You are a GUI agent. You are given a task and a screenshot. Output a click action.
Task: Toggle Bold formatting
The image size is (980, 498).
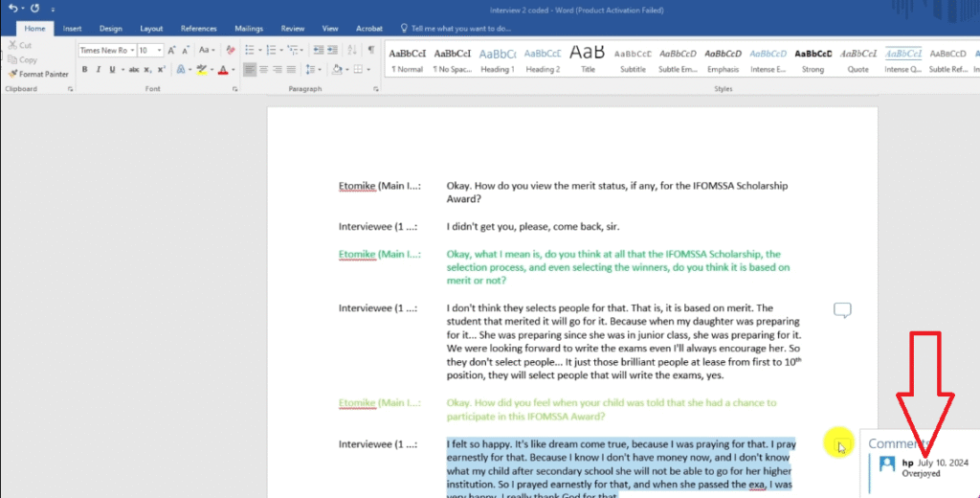click(85, 70)
